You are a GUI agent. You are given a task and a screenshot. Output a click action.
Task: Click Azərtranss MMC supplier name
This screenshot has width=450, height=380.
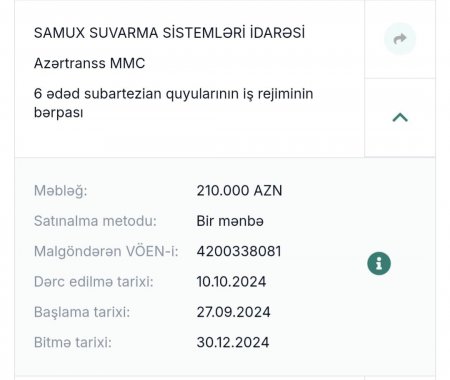click(x=89, y=63)
